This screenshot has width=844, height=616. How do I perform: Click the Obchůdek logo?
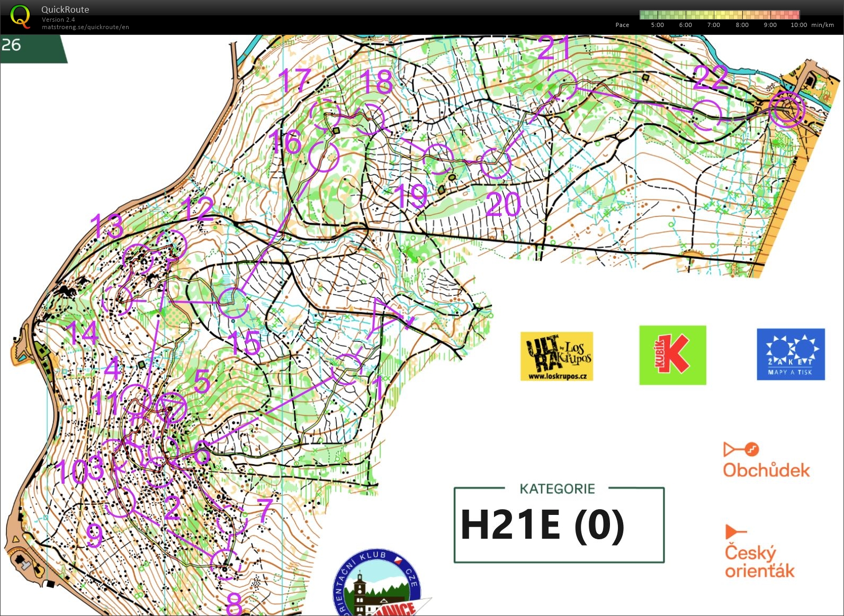(766, 460)
